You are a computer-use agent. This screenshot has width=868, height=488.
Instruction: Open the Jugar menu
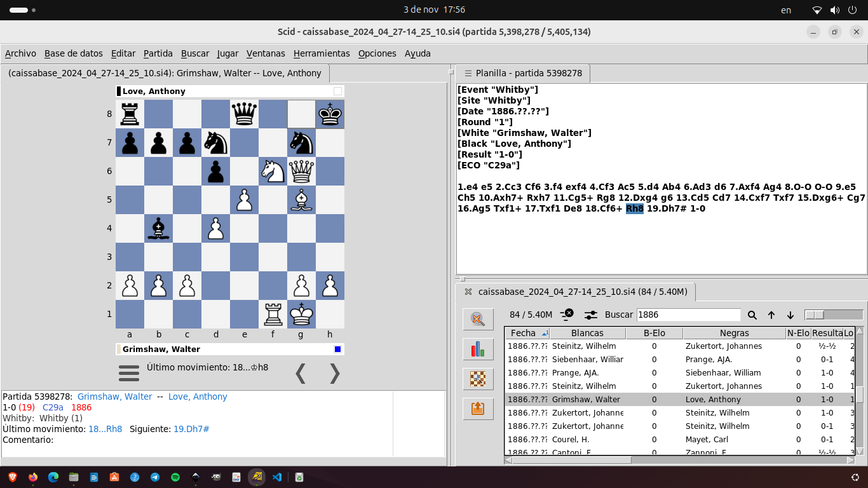[227, 53]
